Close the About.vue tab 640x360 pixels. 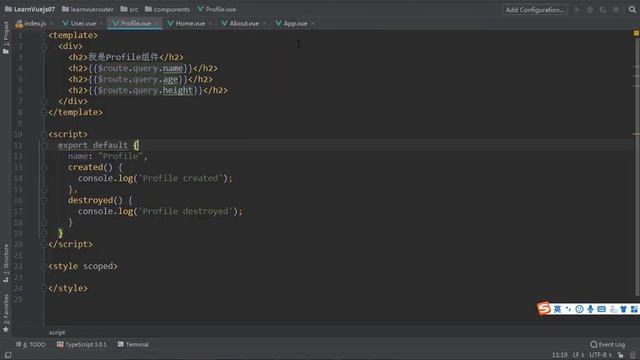pos(264,24)
